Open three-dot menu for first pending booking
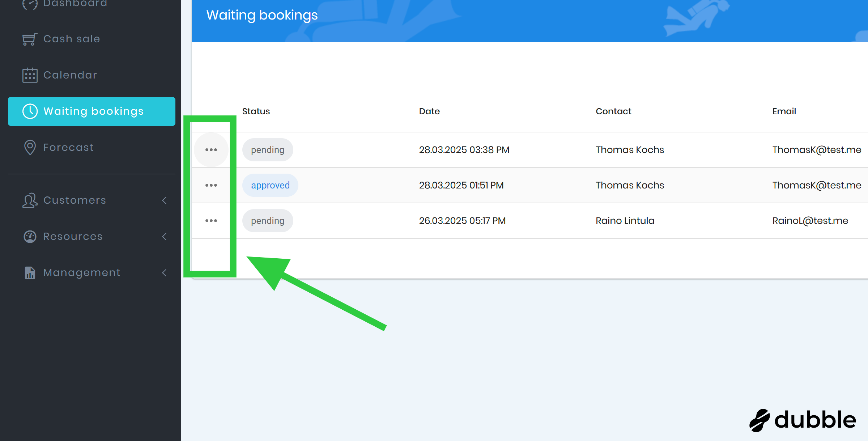This screenshot has height=441, width=868. point(211,150)
